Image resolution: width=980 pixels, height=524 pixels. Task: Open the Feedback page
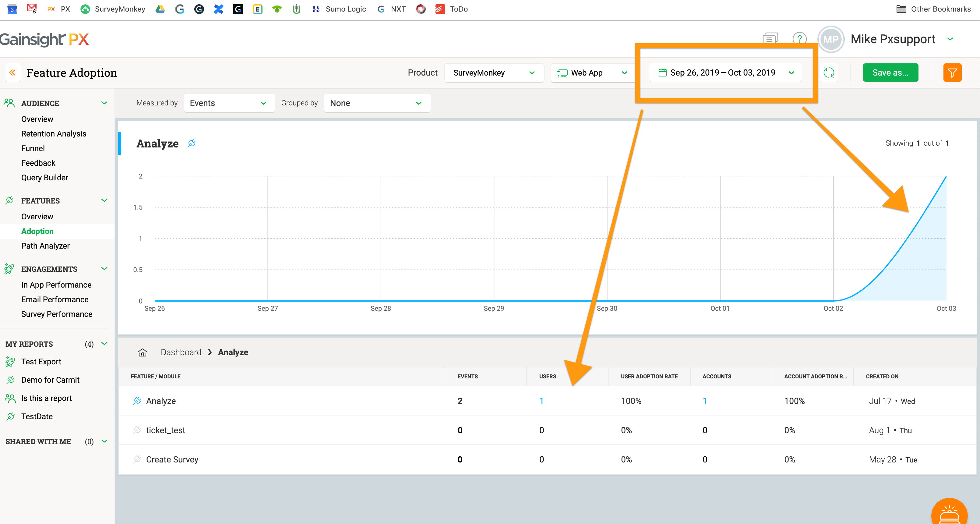pyautogui.click(x=38, y=163)
